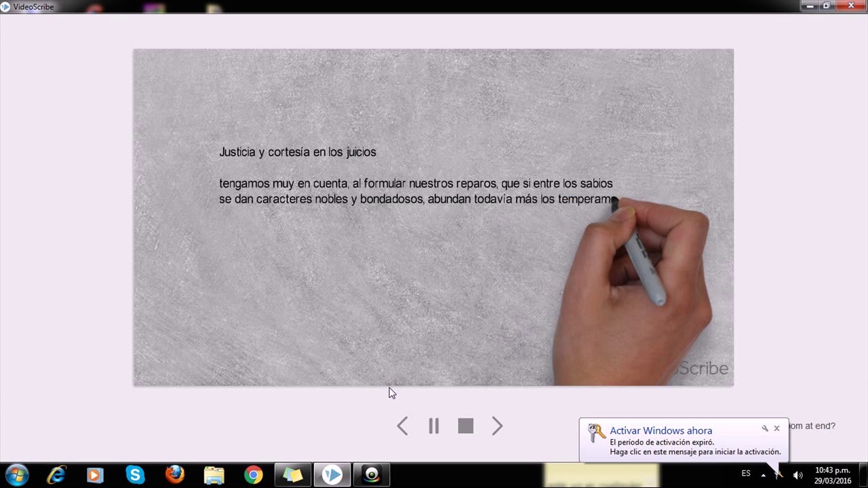Pause the VideoScribe preview playback
This screenshot has height=488, width=868.
coord(434,426)
